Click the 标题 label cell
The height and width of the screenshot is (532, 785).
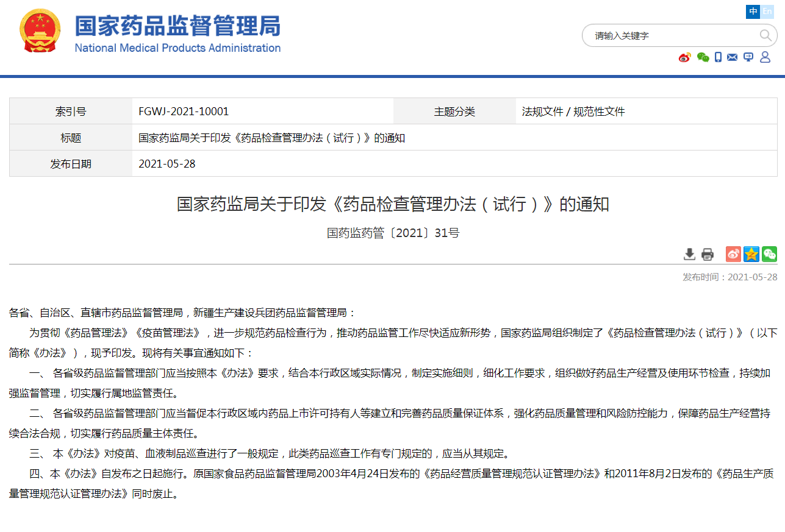pos(71,138)
